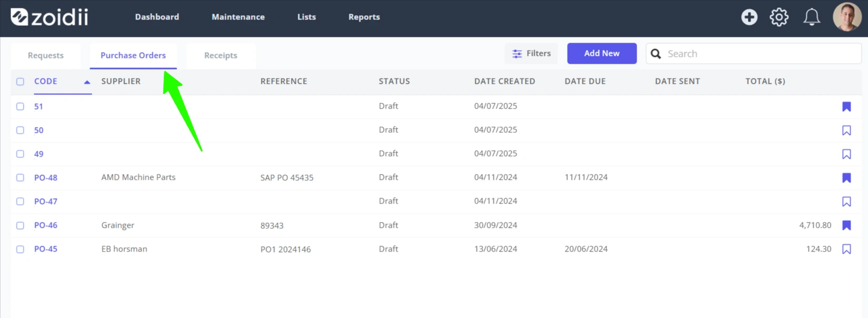Check the box for PO-48

(x=20, y=178)
